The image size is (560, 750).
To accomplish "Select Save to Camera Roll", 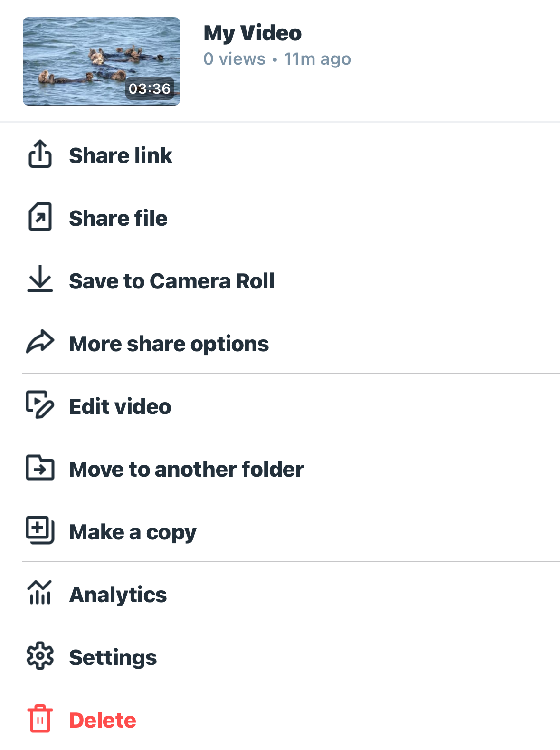I will point(171,281).
